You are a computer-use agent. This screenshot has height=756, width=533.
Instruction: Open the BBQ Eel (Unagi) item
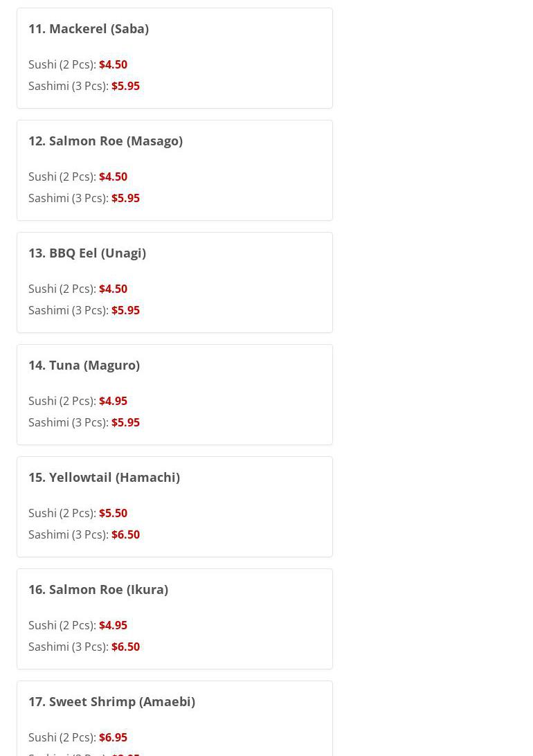(x=87, y=253)
